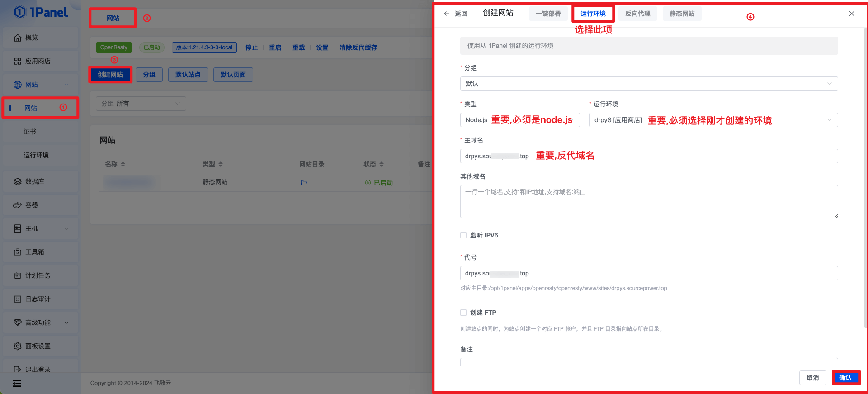The width and height of the screenshot is (868, 394).
Task: Click the 1Panel logo icon
Action: tap(20, 12)
